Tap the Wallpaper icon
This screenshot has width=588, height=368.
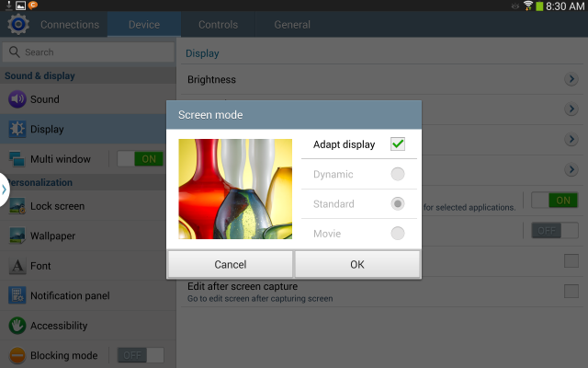pos(17,236)
